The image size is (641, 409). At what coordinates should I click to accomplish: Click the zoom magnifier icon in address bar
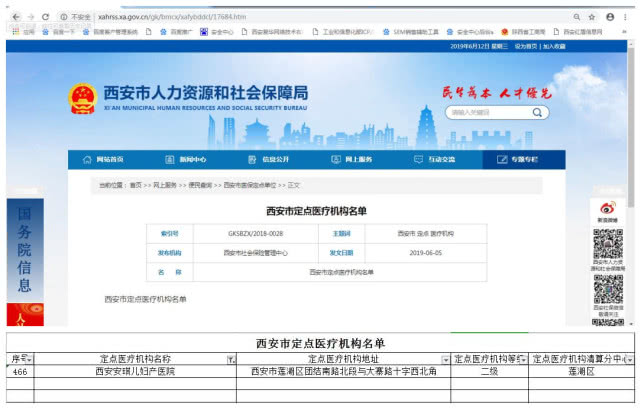tap(577, 17)
